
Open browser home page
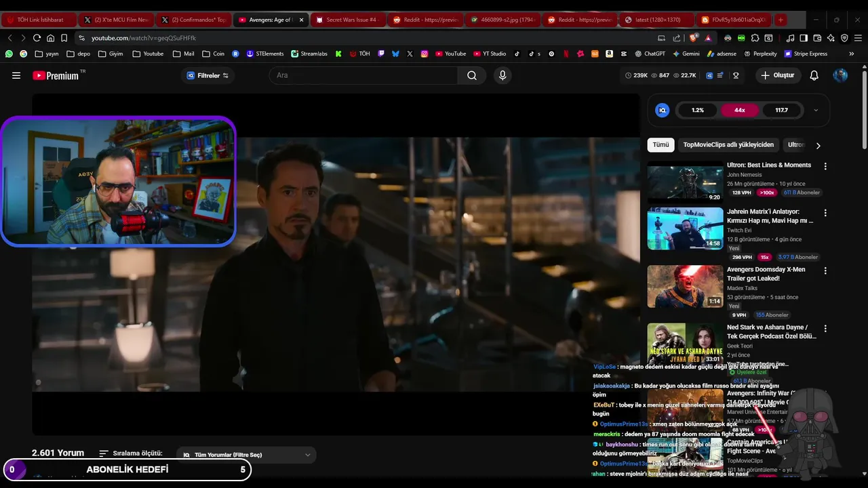coord(50,38)
